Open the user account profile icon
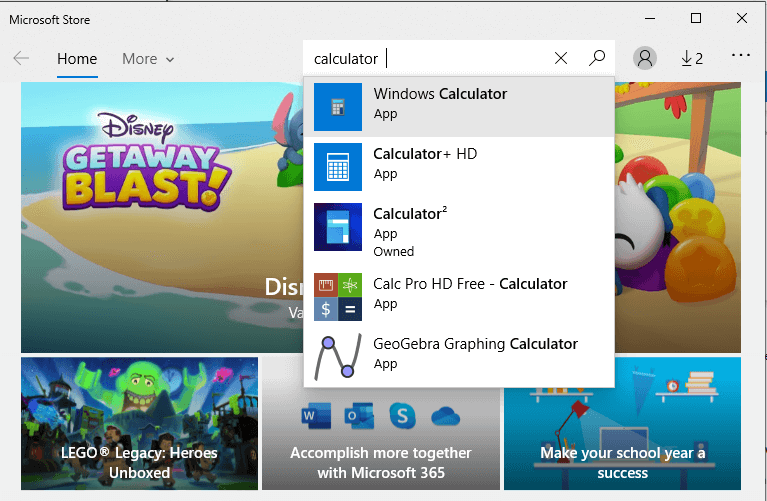The width and height of the screenshot is (767, 501). (x=645, y=58)
